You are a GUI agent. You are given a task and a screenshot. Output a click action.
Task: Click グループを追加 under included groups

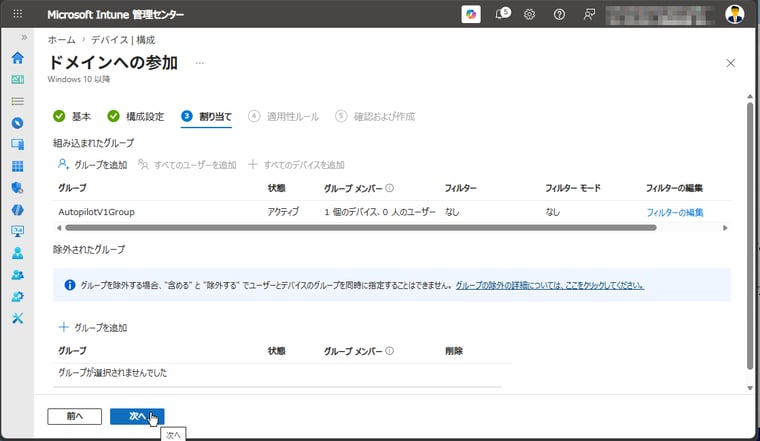tap(92, 165)
